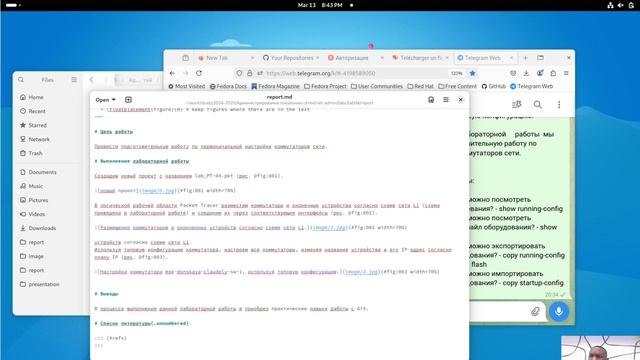Image resolution: width=640 pixels, height=360 pixels.
Task: Click the Цель работы heading in editor
Action: tap(116, 132)
